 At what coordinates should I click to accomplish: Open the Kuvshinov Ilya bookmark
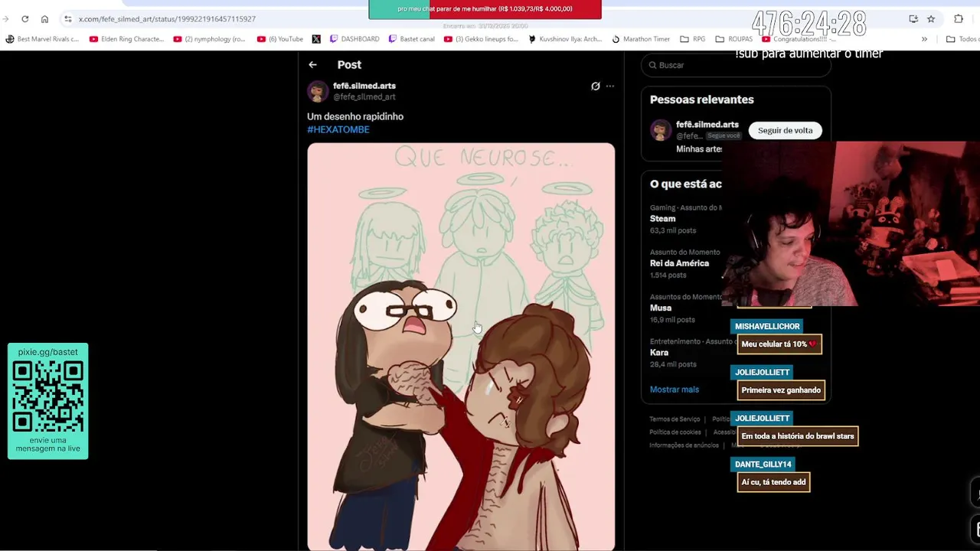coord(565,39)
